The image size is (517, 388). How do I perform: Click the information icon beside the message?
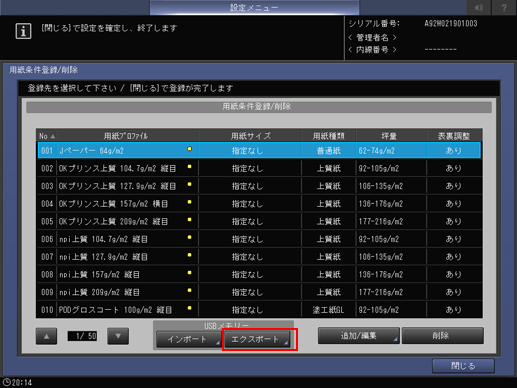(x=23, y=31)
